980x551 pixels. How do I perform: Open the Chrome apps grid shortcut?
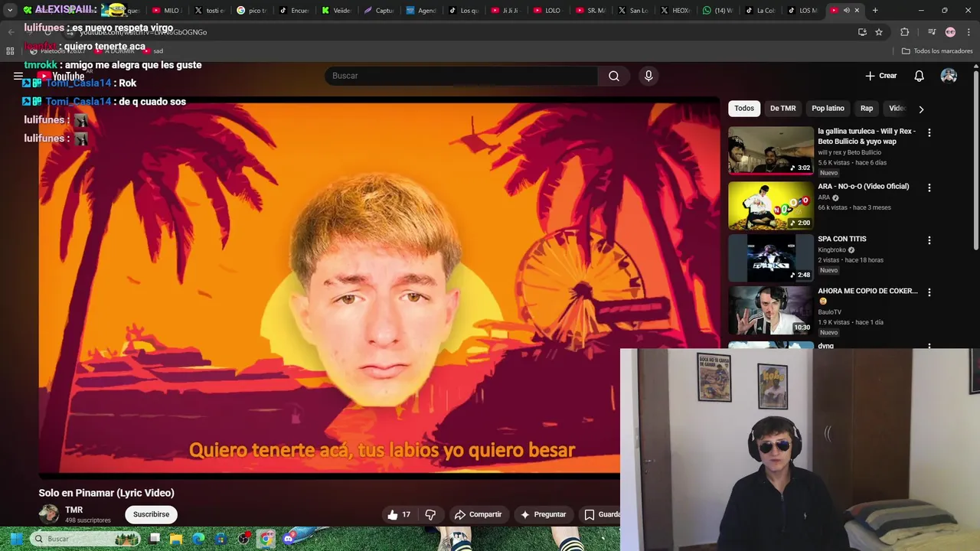click(10, 51)
